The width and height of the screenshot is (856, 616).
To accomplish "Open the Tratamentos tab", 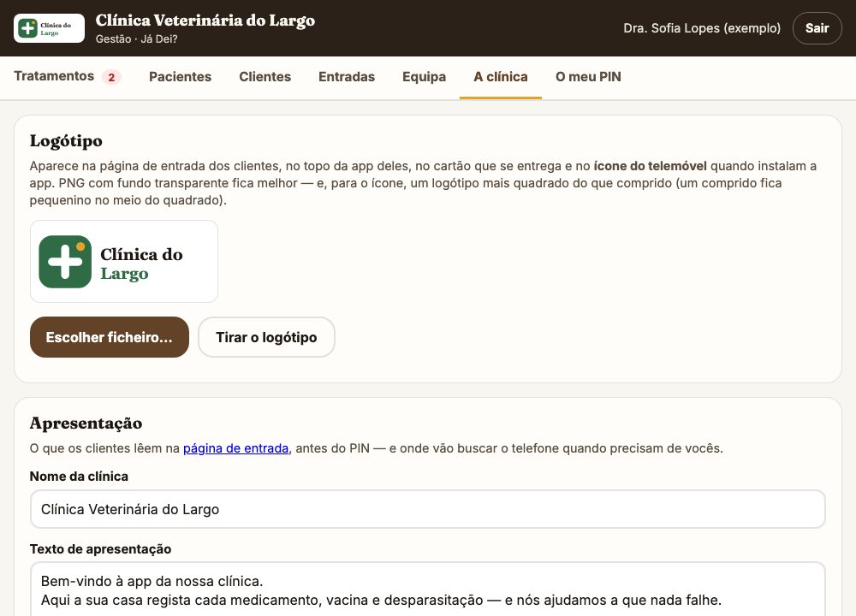I will pos(67,76).
